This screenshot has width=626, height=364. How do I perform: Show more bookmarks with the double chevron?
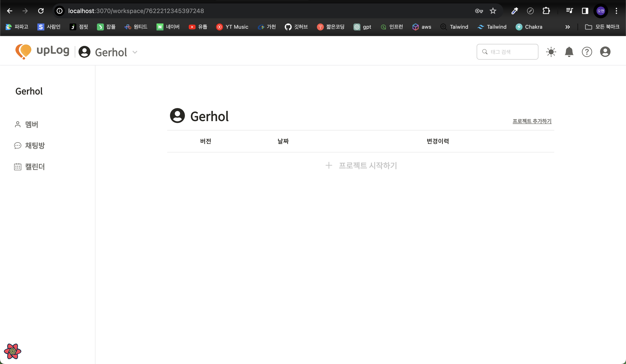(568, 27)
